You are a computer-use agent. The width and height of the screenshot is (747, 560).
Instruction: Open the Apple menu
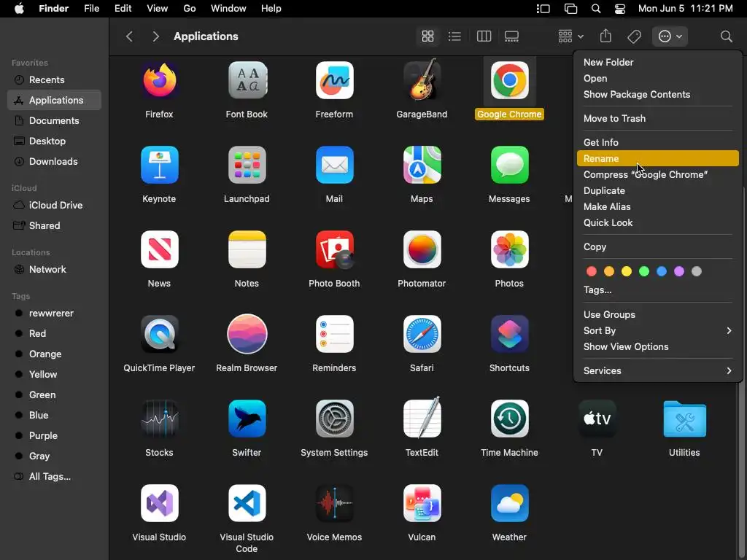click(x=19, y=9)
